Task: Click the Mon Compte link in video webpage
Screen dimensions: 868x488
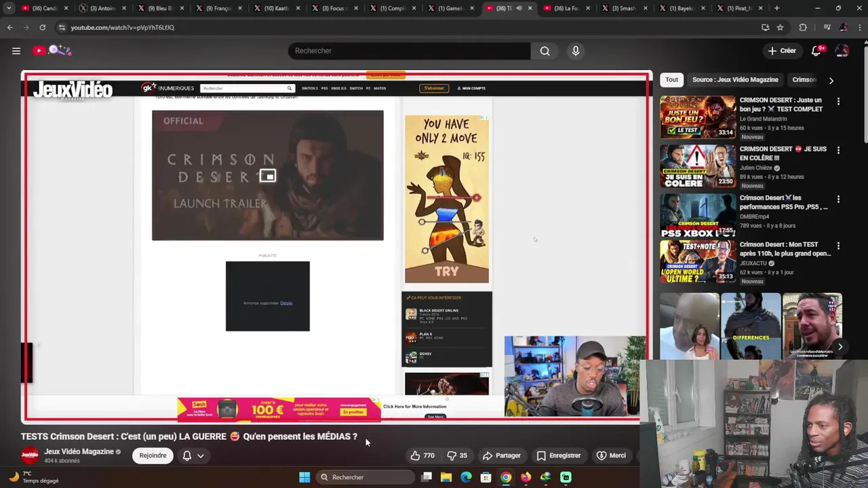Action: pyautogui.click(x=471, y=88)
